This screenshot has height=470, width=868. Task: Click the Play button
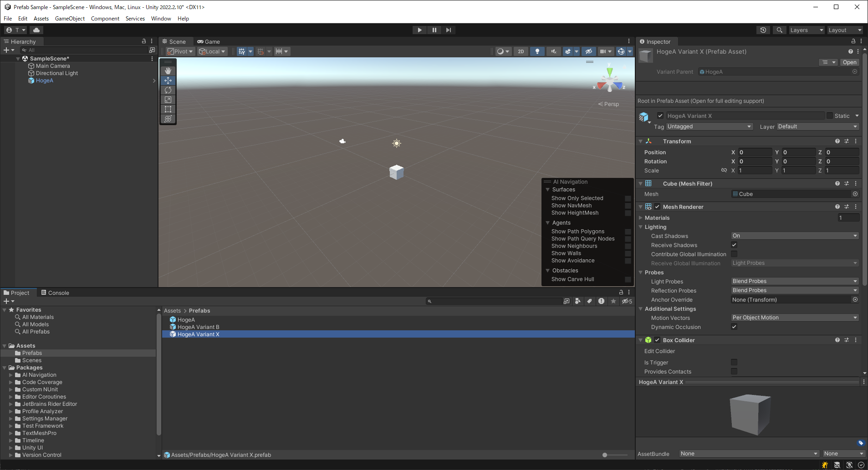pyautogui.click(x=419, y=30)
